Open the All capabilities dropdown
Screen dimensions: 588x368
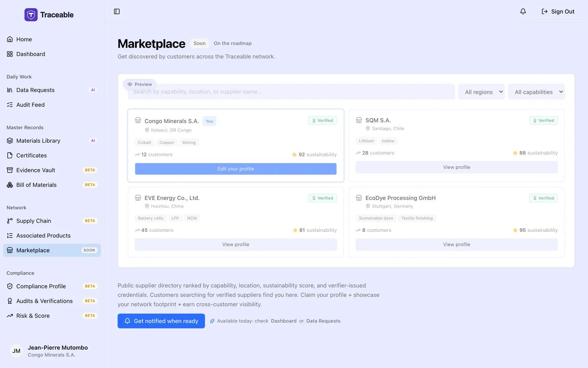point(536,92)
